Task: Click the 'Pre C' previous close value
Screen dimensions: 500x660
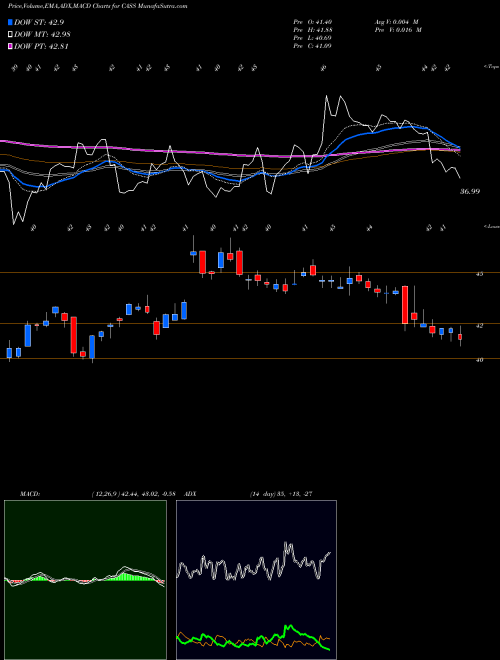Action: 312,46
